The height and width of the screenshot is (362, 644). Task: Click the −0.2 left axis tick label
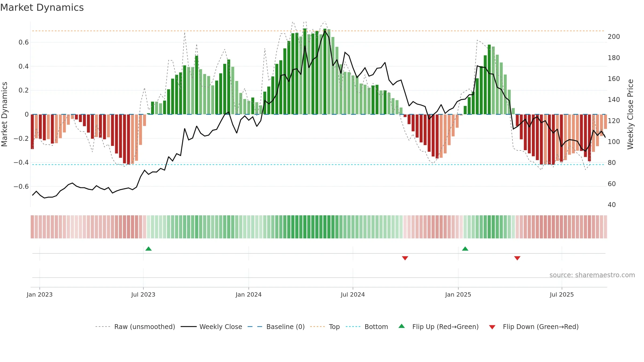coord(21,138)
